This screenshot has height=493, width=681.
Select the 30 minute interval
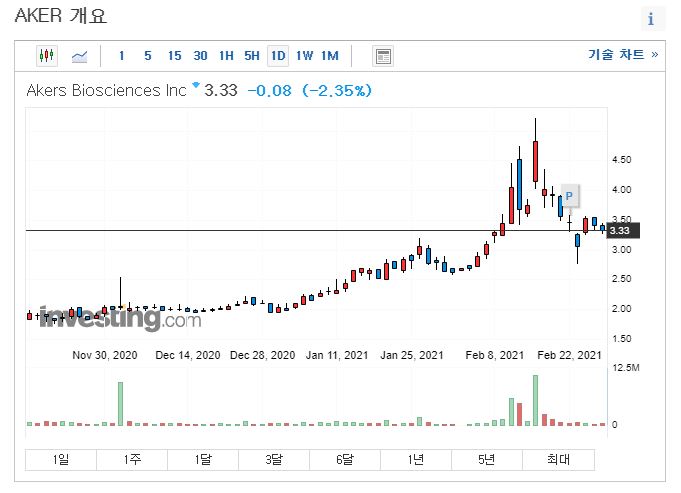pos(200,56)
